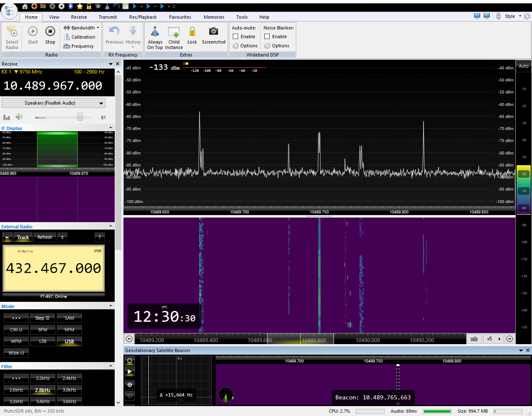This screenshot has width=532, height=416.
Task: Open the Speakers (Realtek Audio) dropdown
Action: point(54,103)
